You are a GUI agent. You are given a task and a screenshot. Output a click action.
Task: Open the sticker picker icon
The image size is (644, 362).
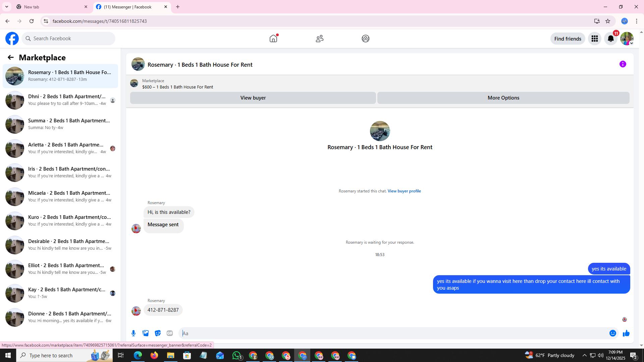pos(158,333)
